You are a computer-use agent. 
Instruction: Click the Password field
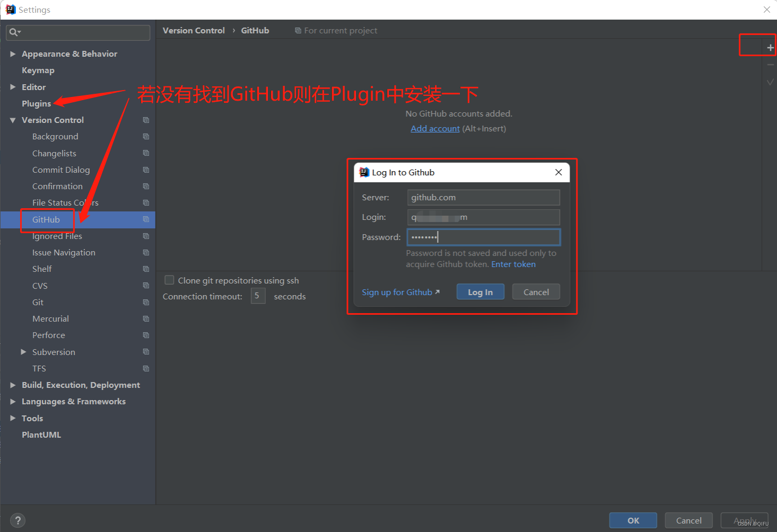[484, 237]
